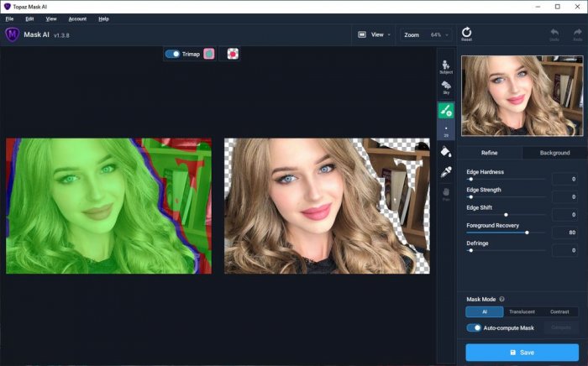Click the Save button
The height and width of the screenshot is (366, 588).
pos(522,353)
